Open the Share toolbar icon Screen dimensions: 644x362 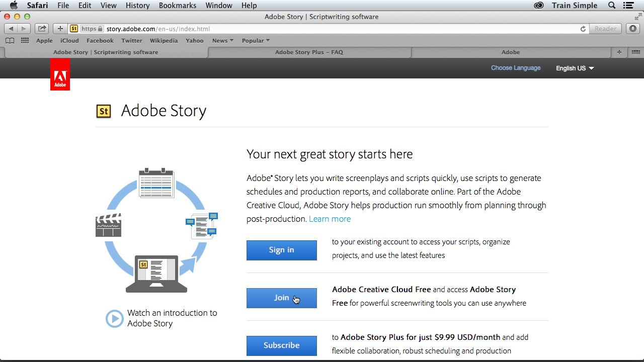tap(42, 29)
